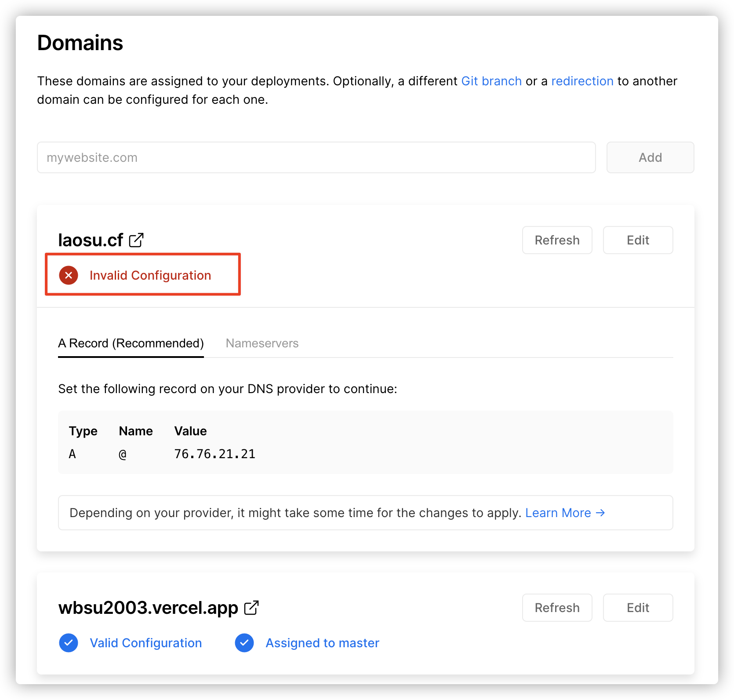This screenshot has width=734, height=700.
Task: Edit the laosu.cf domain
Action: tap(638, 240)
